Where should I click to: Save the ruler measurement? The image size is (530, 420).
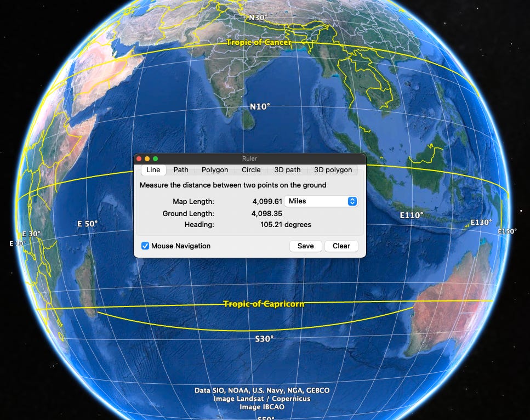306,246
